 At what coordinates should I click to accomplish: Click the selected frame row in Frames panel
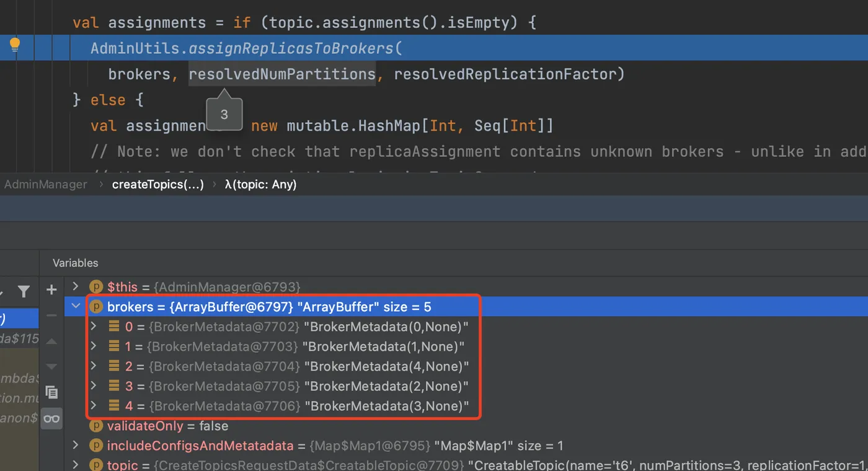(x=19, y=319)
